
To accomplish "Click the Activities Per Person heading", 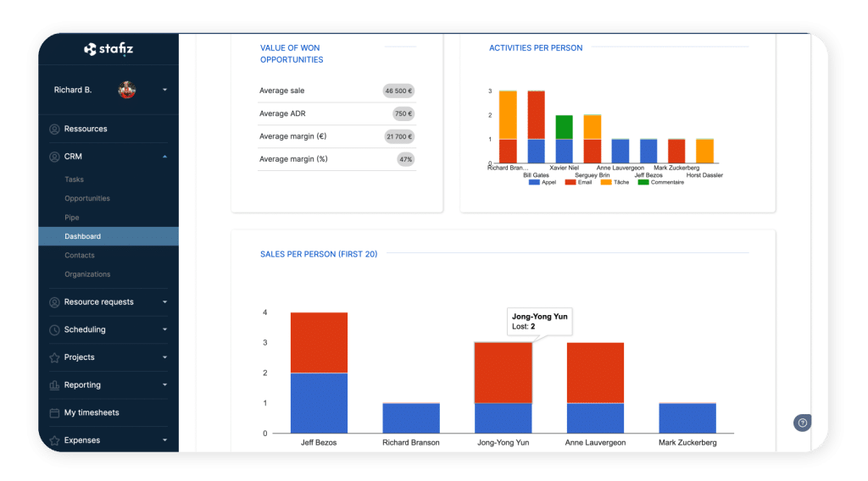I will coord(536,48).
